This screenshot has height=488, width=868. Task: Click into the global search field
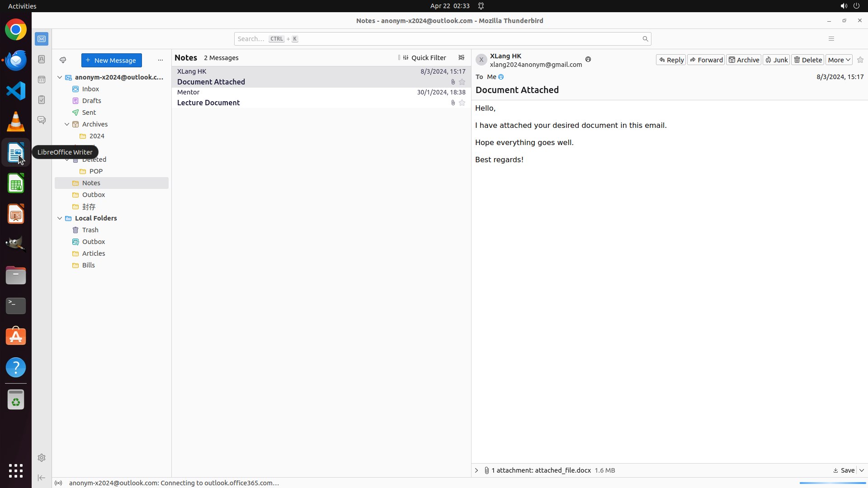434,39
